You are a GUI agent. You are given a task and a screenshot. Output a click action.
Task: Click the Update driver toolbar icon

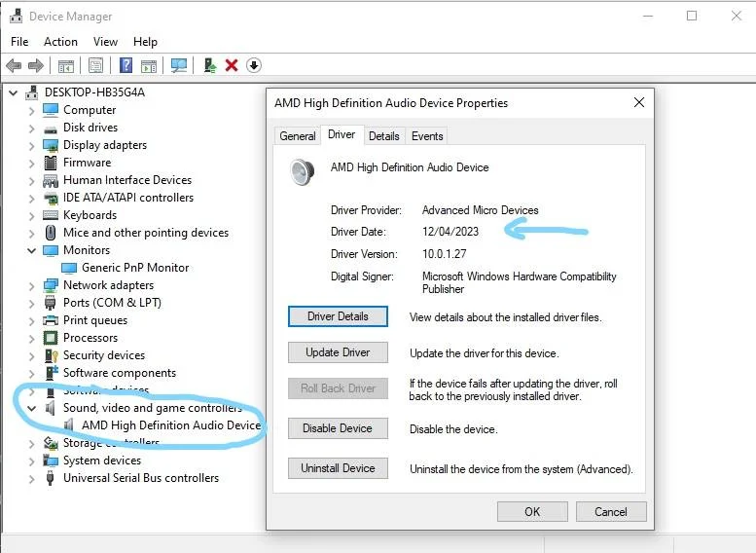tap(210, 65)
